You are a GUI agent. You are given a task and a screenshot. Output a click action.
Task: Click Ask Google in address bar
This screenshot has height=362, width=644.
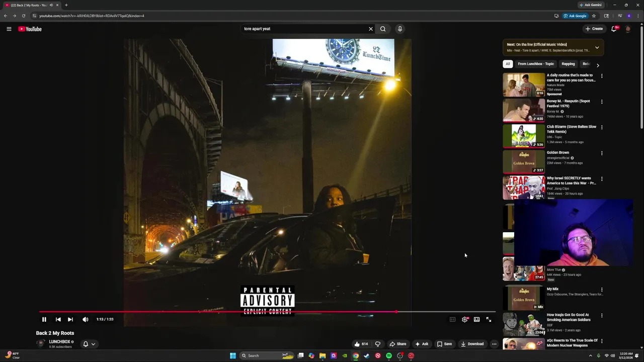[575, 16]
